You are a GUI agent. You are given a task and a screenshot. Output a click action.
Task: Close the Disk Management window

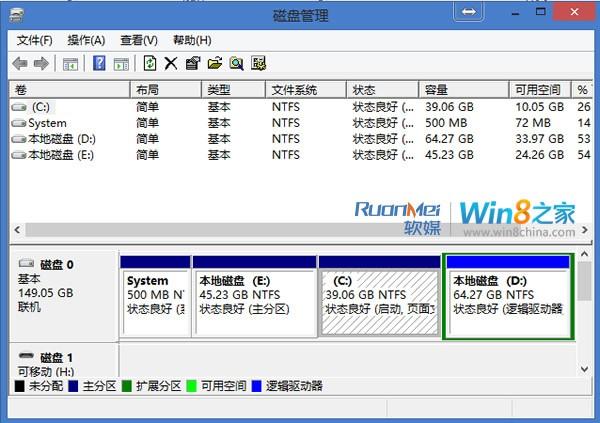point(574,12)
